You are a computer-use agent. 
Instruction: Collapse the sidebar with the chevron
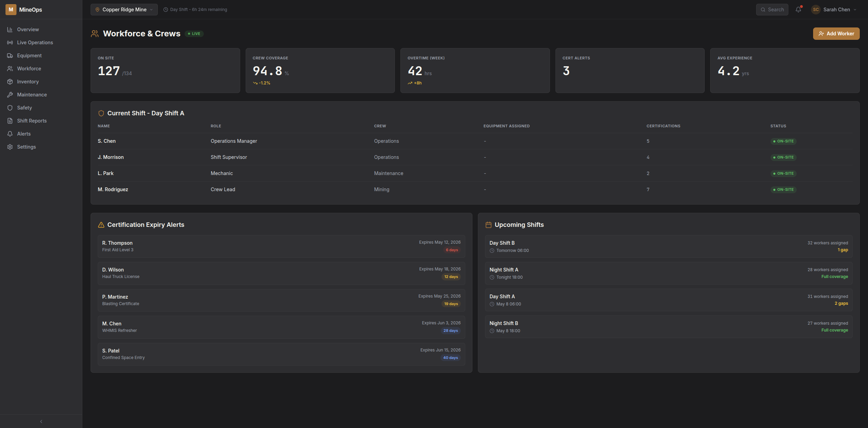pyautogui.click(x=41, y=421)
